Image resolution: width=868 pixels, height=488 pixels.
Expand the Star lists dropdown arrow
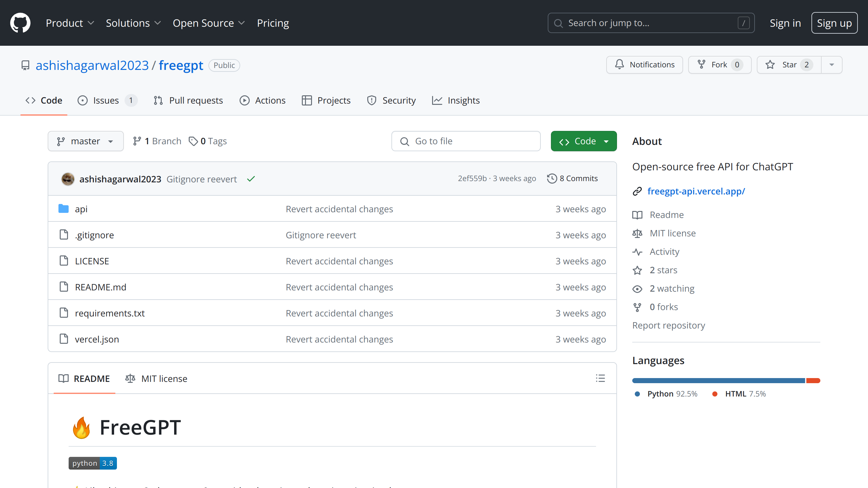coord(831,65)
